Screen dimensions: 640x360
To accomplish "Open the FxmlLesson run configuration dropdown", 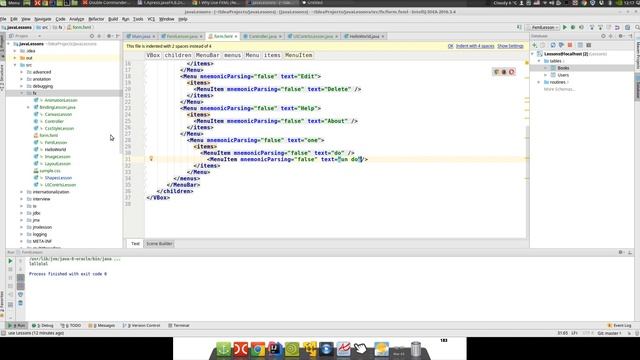I will click(542, 27).
